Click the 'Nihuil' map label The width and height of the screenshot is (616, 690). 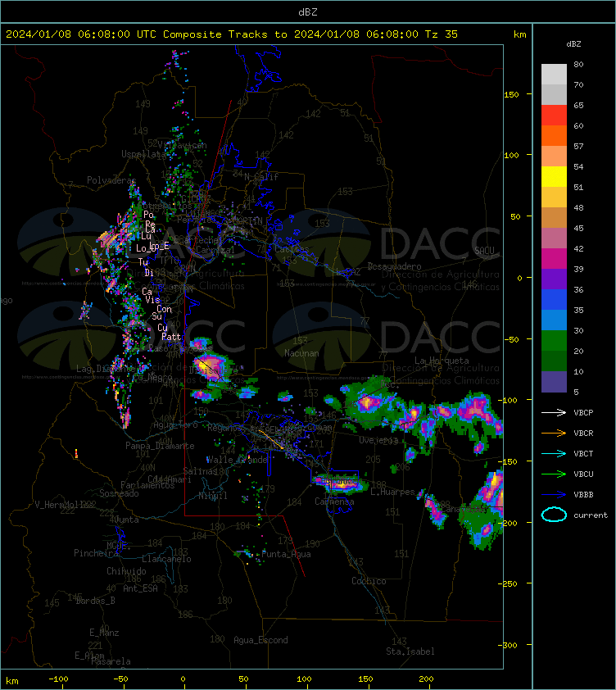(x=213, y=496)
